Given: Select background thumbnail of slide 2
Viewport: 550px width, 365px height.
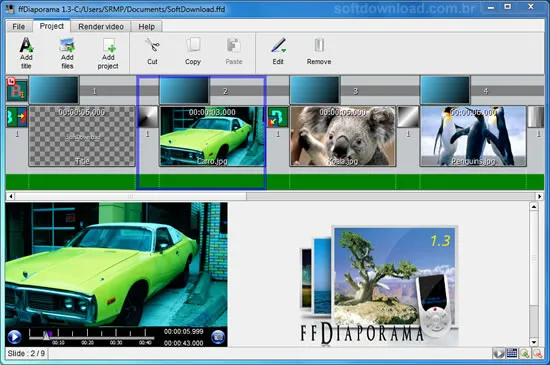Looking at the screenshot, I should click(184, 90).
